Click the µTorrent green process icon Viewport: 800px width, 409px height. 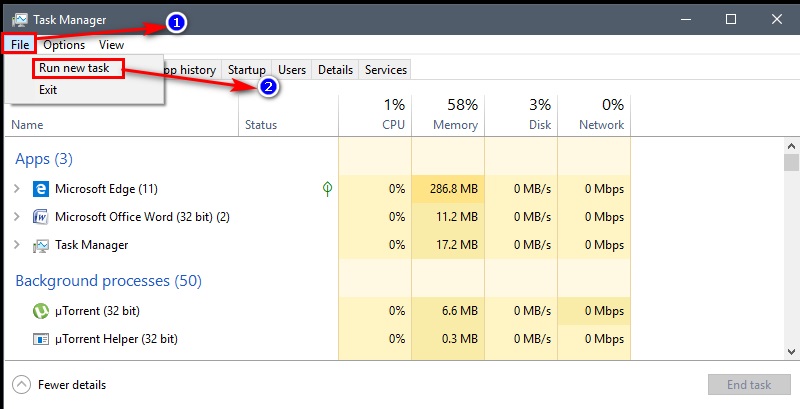click(41, 311)
